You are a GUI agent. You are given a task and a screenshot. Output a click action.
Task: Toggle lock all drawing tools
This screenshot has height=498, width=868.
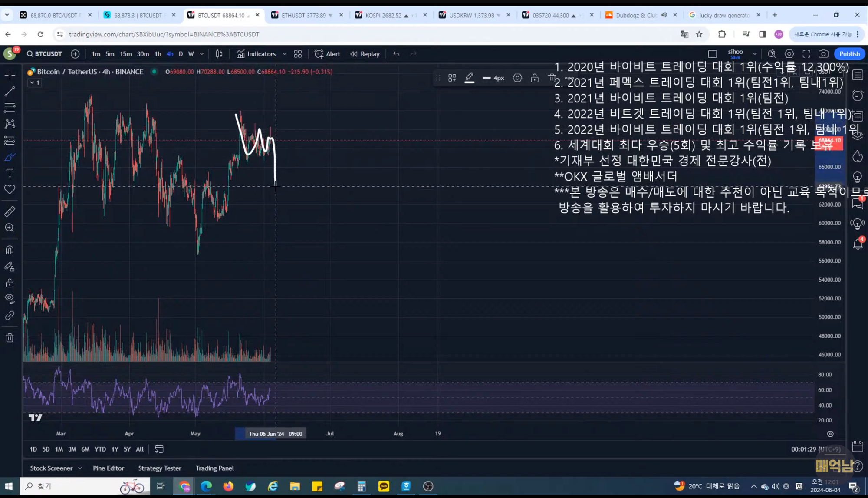pos(10,283)
